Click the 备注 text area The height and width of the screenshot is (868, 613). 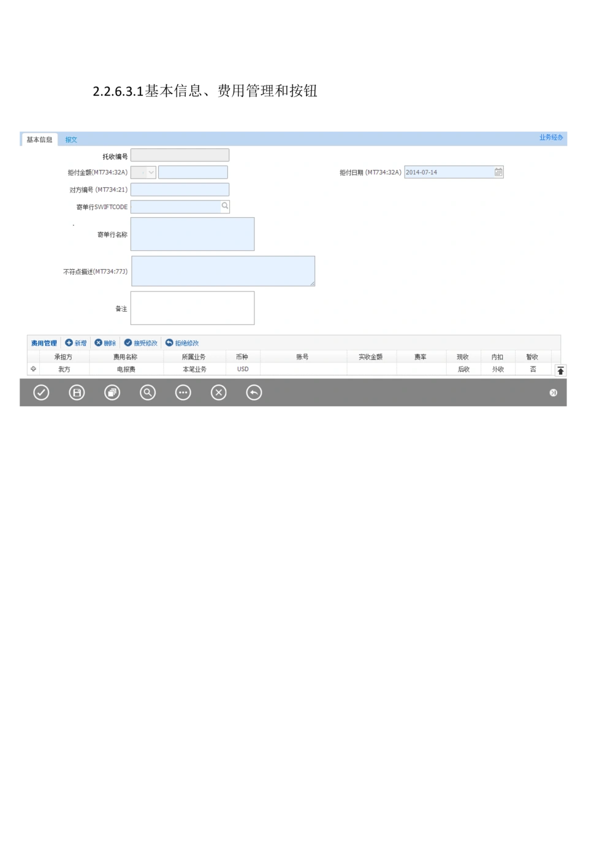[x=192, y=308]
